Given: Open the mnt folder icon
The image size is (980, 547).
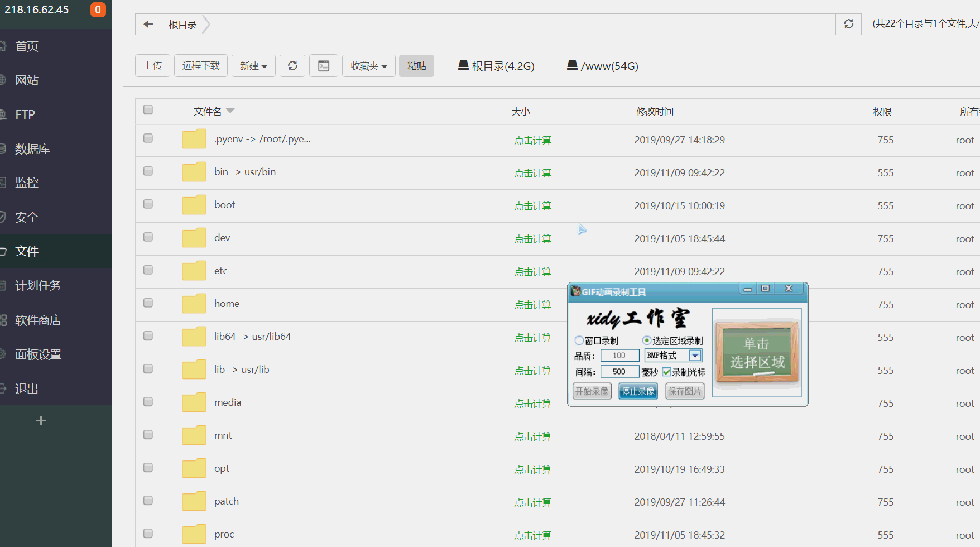Looking at the screenshot, I should click(194, 435).
